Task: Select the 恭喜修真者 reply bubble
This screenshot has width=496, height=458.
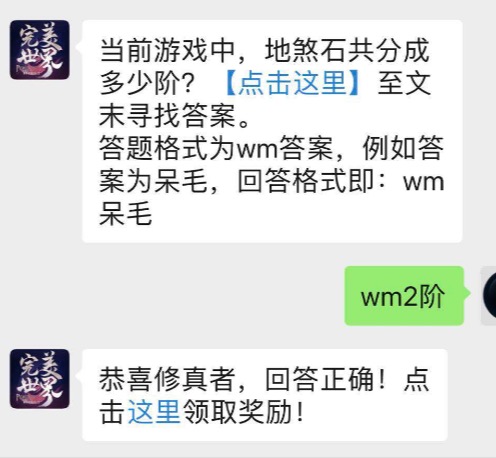Action: (x=265, y=395)
